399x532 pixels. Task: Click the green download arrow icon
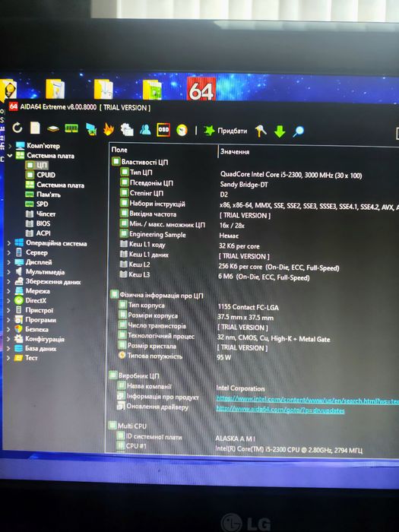pyautogui.click(x=280, y=131)
